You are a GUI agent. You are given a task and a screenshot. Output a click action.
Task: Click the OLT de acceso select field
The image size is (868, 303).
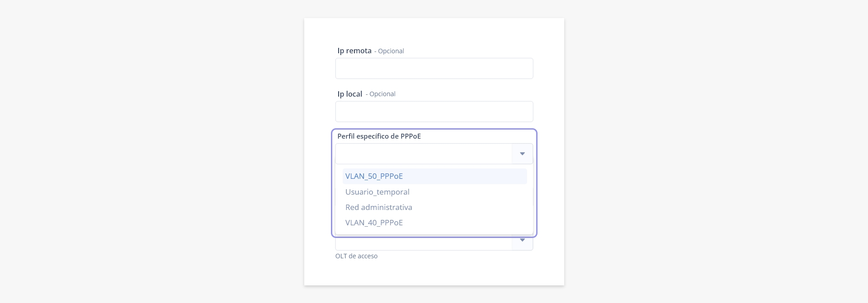pyautogui.click(x=424, y=242)
